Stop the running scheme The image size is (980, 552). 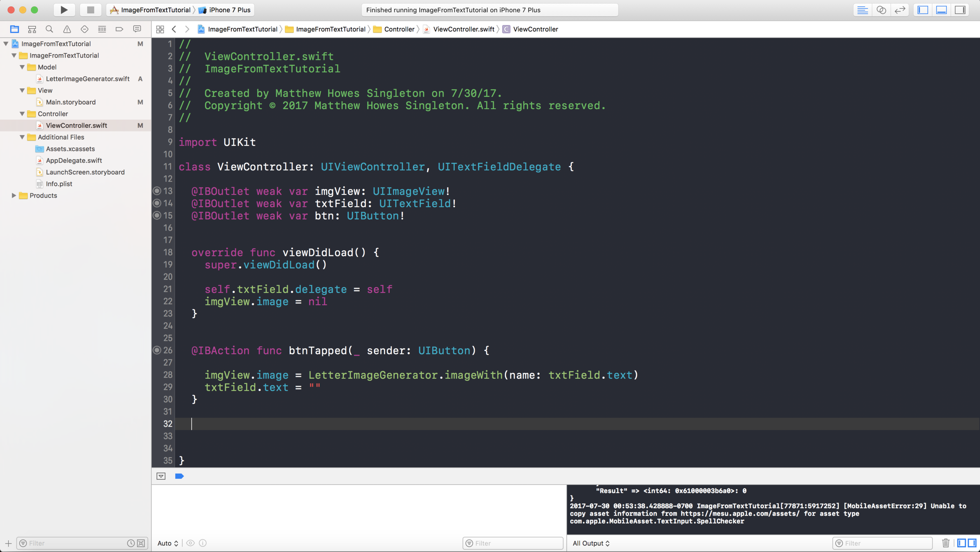pos(91,10)
